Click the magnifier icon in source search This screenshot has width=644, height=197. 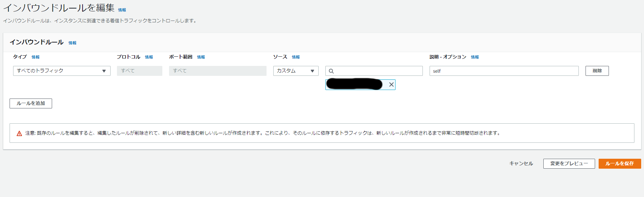pyautogui.click(x=331, y=71)
